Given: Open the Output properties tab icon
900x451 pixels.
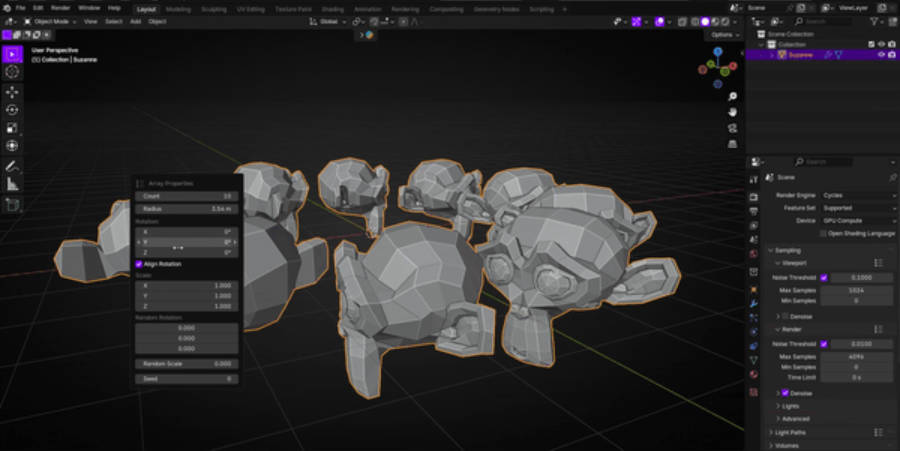Looking at the screenshot, I should point(754,211).
